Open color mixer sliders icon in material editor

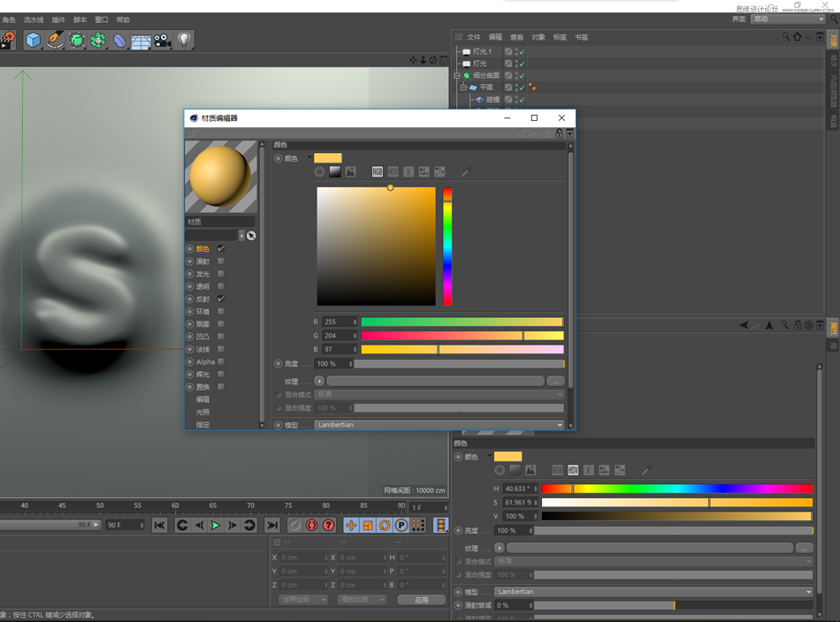(x=424, y=171)
